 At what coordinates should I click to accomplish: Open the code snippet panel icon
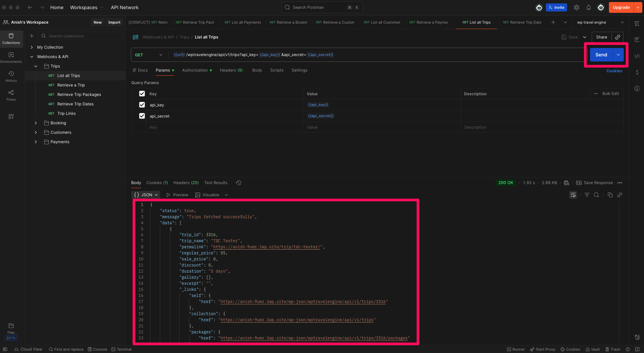click(x=637, y=56)
